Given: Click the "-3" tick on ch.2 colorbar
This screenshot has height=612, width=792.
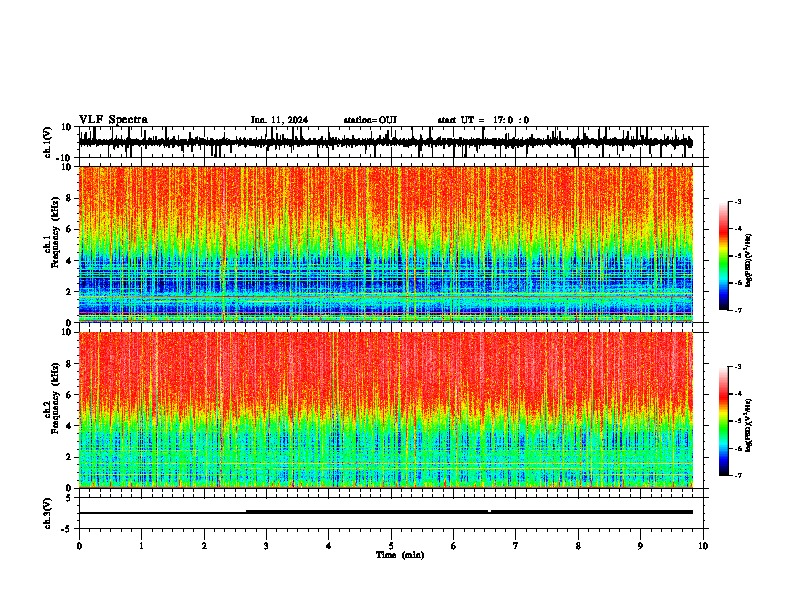Looking at the screenshot, I should [x=738, y=367].
